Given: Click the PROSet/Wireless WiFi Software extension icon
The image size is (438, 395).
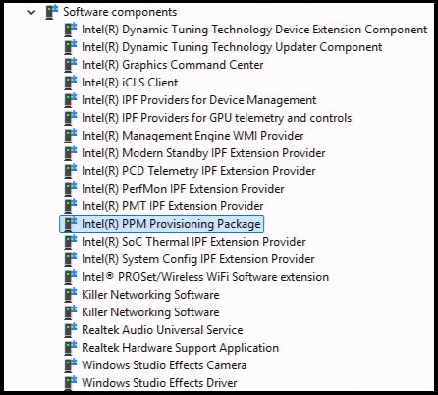Looking at the screenshot, I should coord(71,277).
